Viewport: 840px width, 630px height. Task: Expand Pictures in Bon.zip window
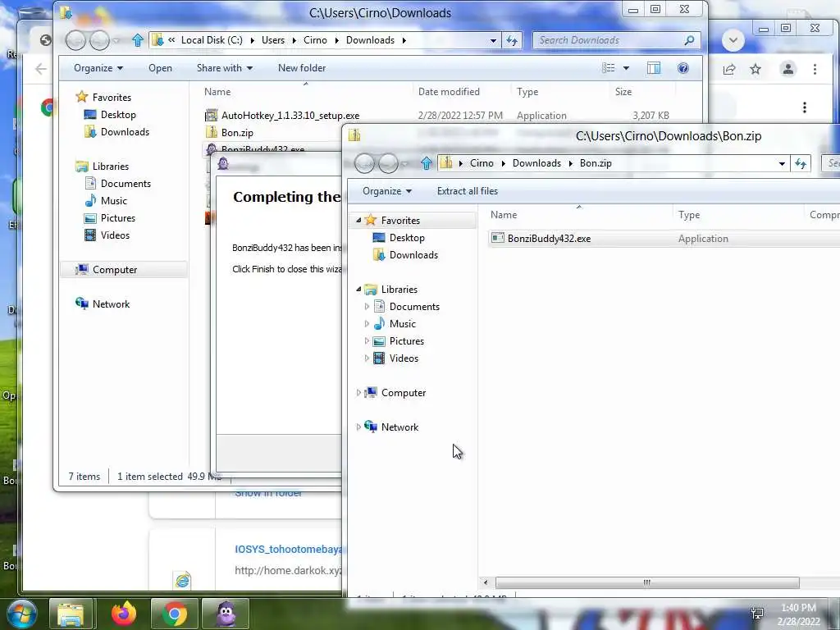pos(367,340)
